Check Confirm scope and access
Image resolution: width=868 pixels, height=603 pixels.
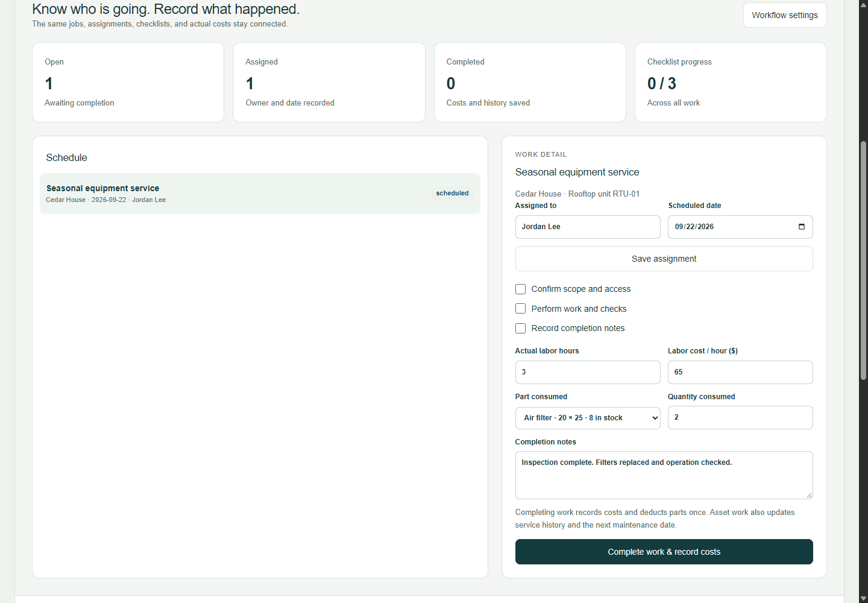tap(520, 289)
